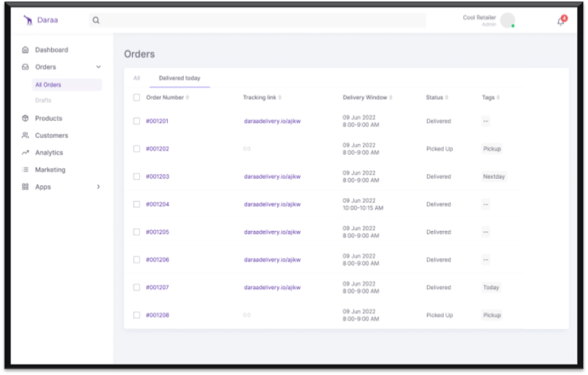Focus the top search field

(x=257, y=21)
